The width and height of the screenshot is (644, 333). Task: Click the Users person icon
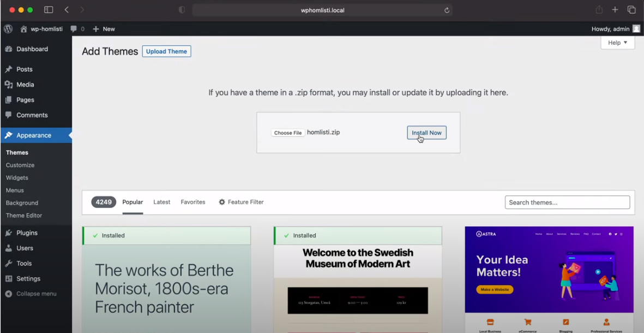tap(9, 248)
